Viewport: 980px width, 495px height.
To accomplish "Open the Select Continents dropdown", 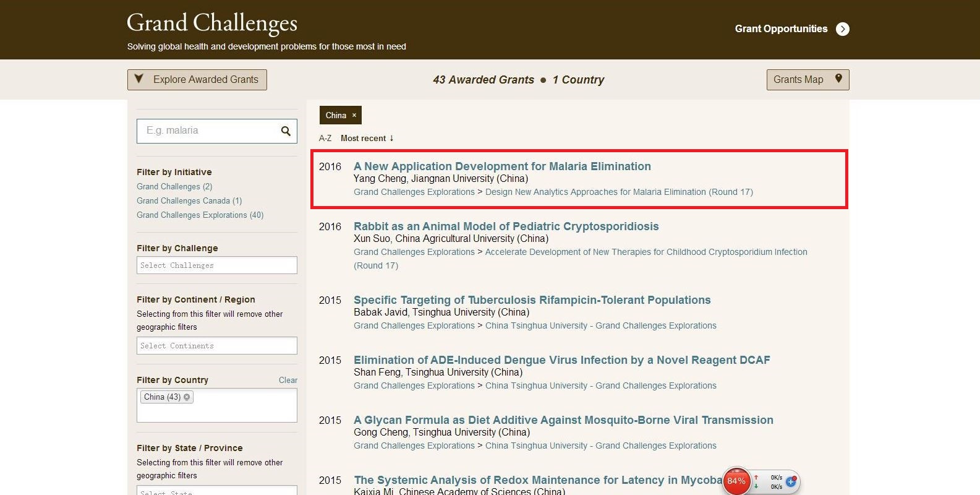I will [216, 346].
